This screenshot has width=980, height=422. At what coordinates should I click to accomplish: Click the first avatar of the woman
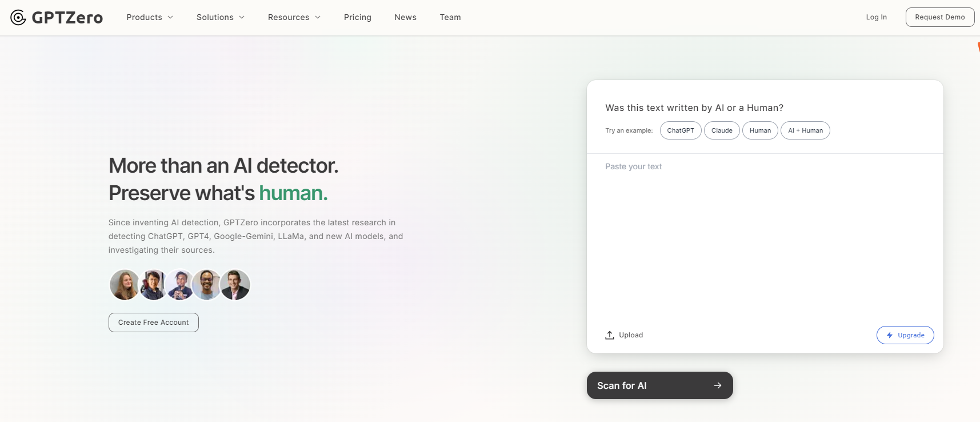click(124, 285)
